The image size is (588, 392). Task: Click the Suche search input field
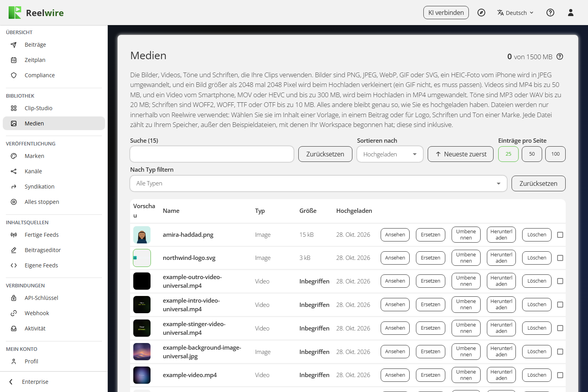point(212,154)
